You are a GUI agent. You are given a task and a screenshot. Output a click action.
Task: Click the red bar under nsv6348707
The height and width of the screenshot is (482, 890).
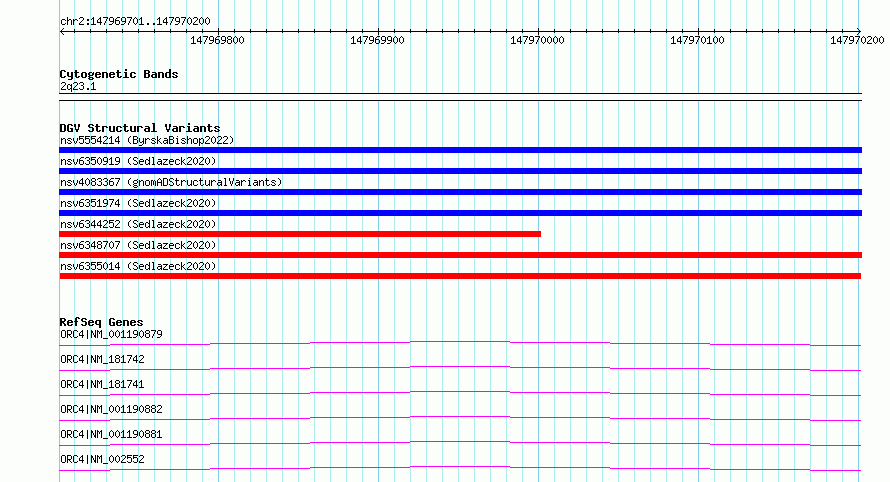tap(460, 255)
